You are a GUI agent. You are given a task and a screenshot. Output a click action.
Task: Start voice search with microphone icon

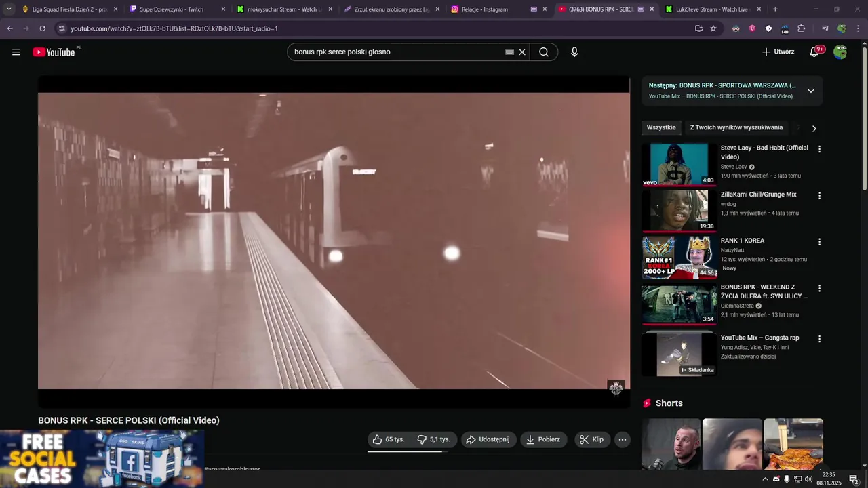[574, 52]
